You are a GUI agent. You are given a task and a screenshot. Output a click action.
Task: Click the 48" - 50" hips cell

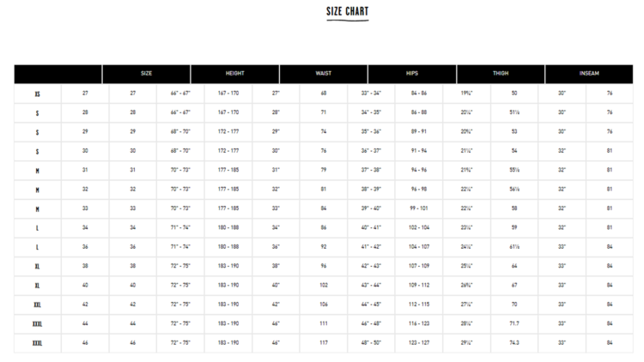[x=371, y=342]
